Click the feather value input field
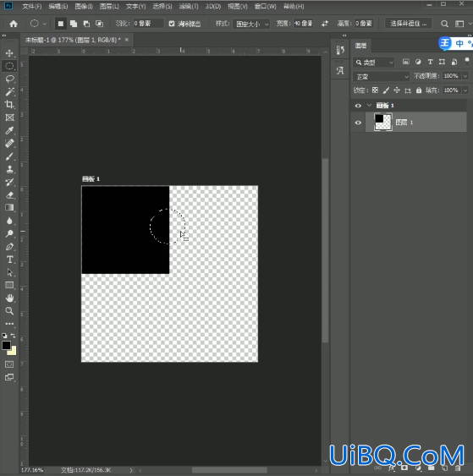The height and width of the screenshot is (476, 473). [x=148, y=24]
